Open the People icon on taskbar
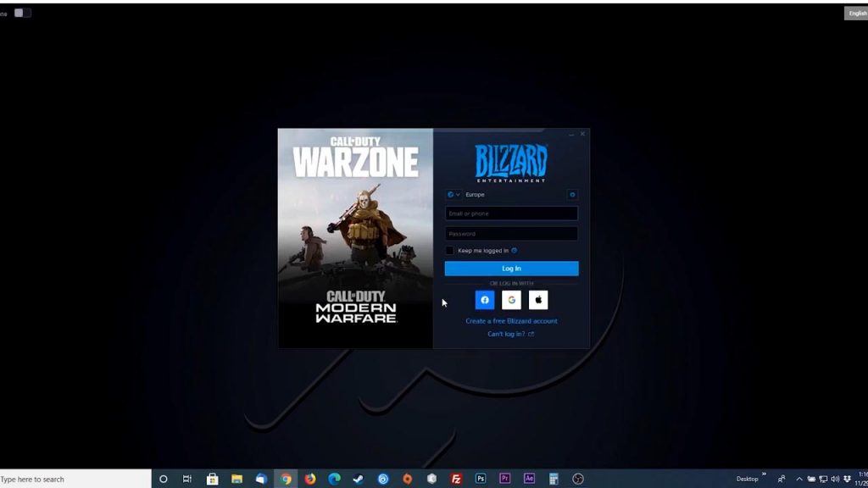The image size is (868, 488). (x=782, y=480)
